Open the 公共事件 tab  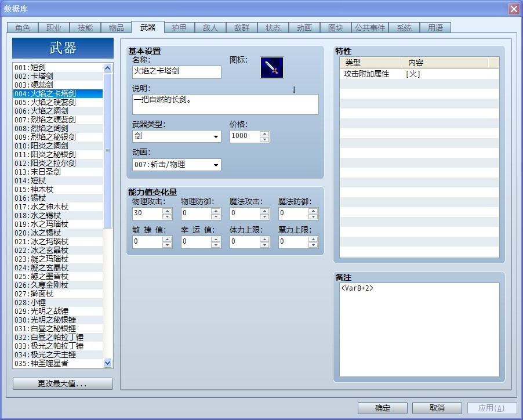[x=369, y=28]
